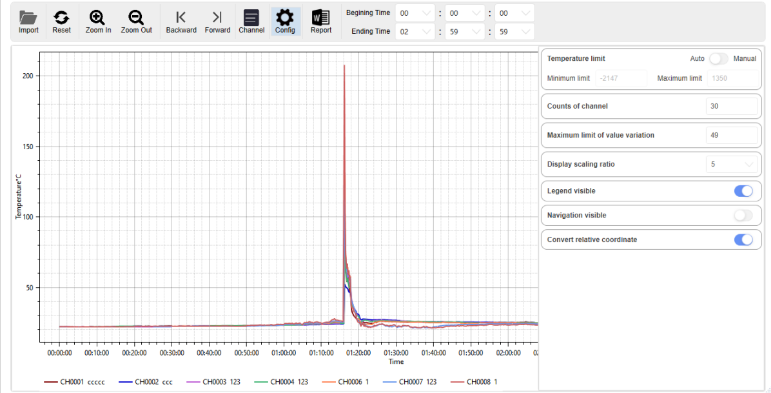This screenshot has width=771, height=393.
Task: Click the Counts of channel field
Action: pos(732,106)
